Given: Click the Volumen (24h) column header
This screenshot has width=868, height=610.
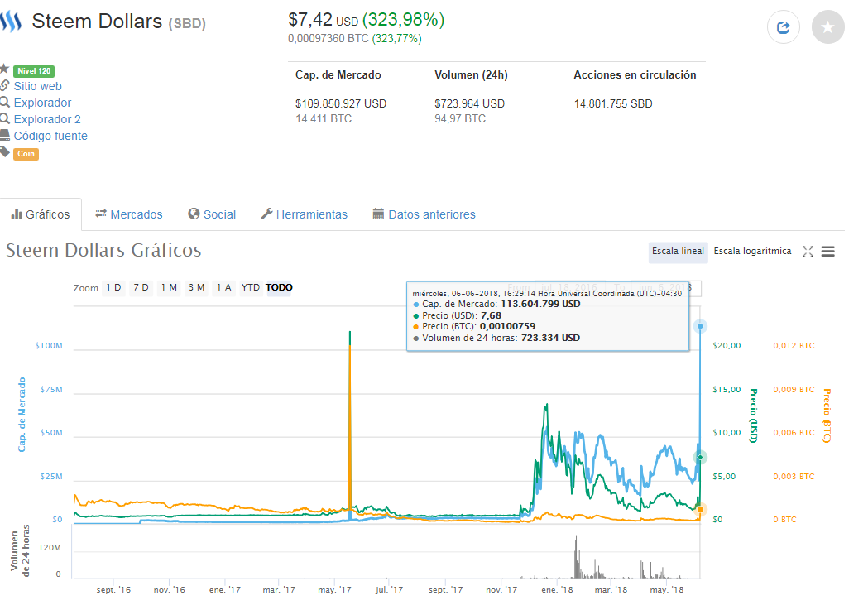Looking at the screenshot, I should (x=471, y=75).
